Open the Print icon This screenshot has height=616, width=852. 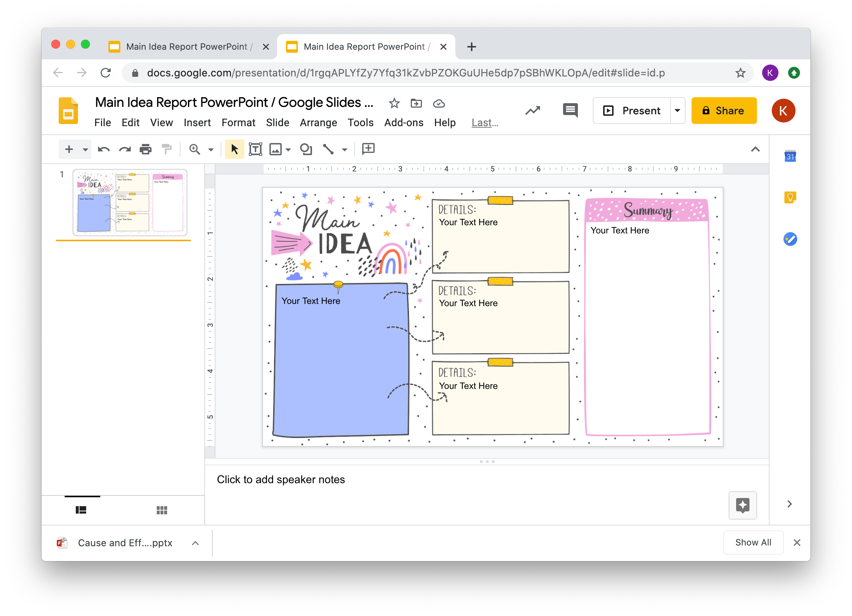pyautogui.click(x=145, y=149)
